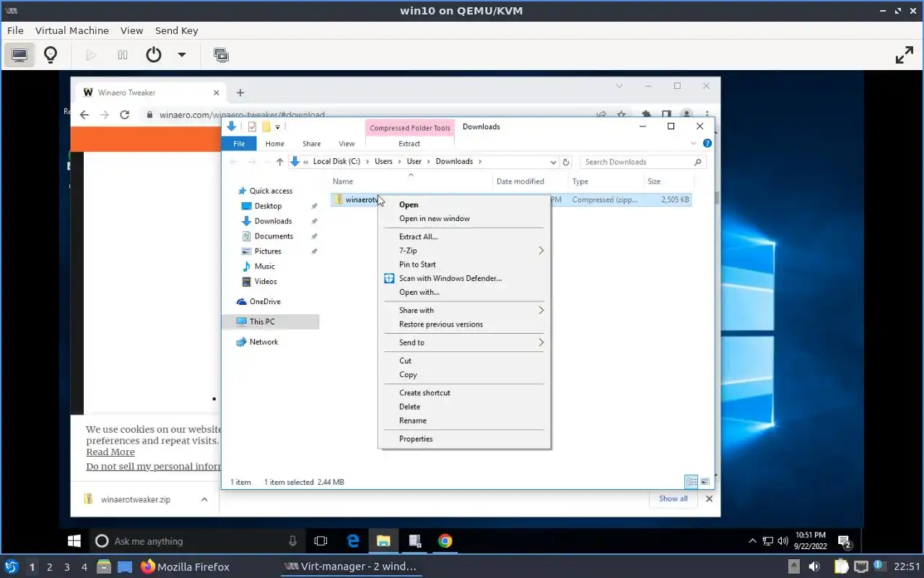The image size is (924, 578).
Task: Toggle virt-manager fullscreen mode icon
Action: 905,55
